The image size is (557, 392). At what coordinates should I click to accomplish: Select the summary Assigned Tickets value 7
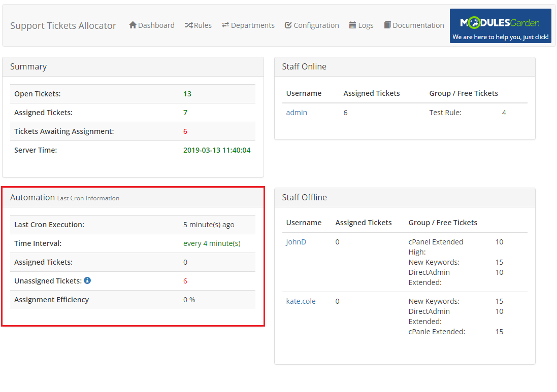click(x=185, y=113)
